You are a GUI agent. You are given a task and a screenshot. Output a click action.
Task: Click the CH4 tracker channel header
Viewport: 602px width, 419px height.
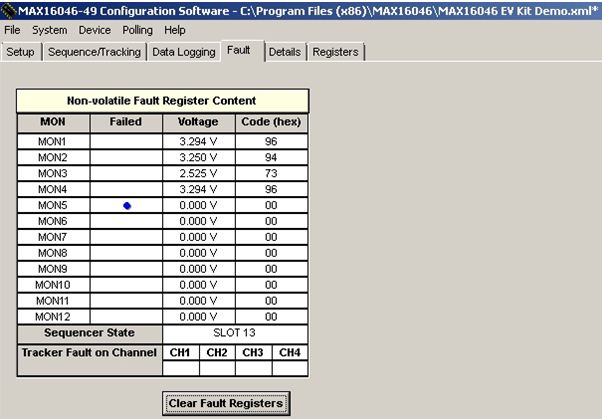290,353
